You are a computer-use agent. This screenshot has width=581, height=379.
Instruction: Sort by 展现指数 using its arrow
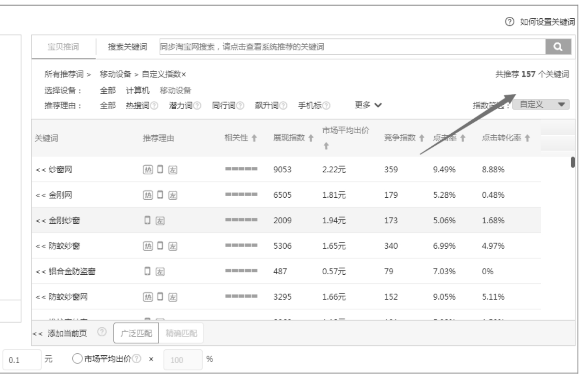(311, 138)
